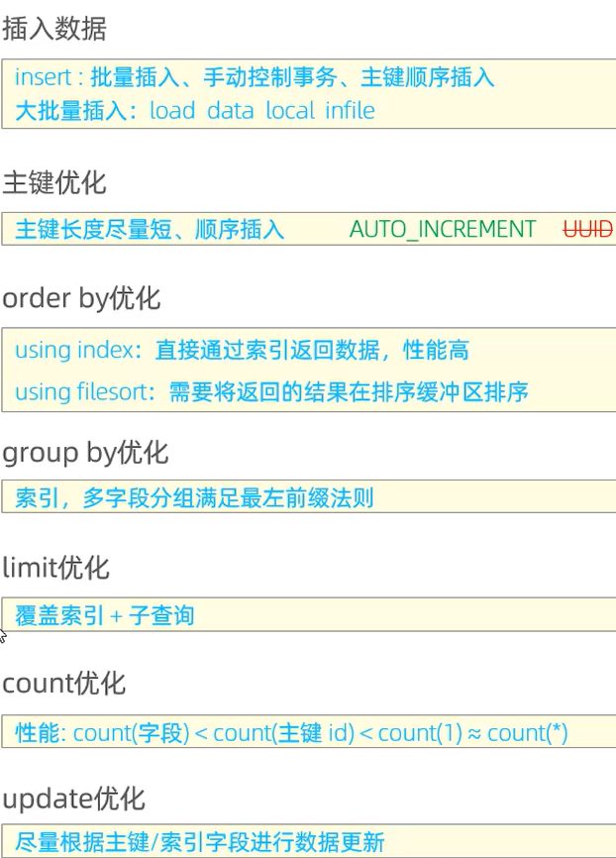
Task: Click the green 'AUTO_INCREMENT' text
Action: coord(443,229)
